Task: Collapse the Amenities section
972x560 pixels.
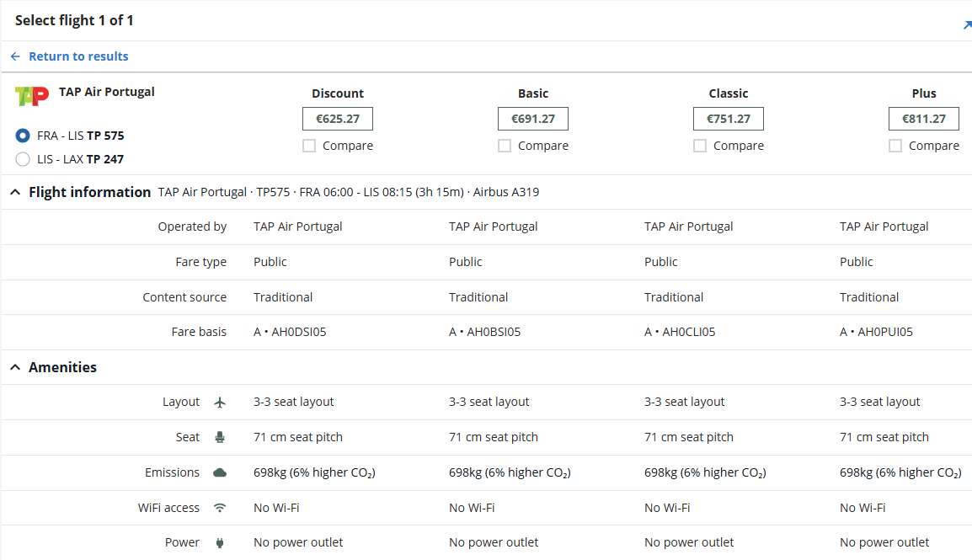Action: [x=15, y=367]
